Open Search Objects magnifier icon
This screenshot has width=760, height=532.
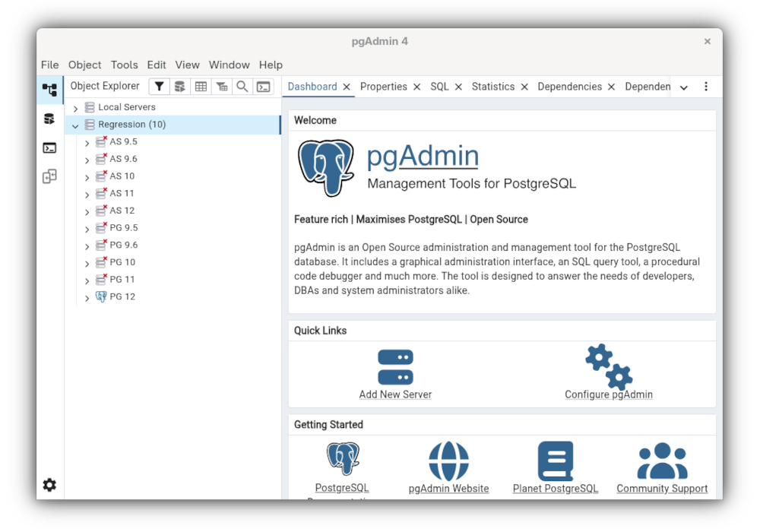tap(242, 87)
